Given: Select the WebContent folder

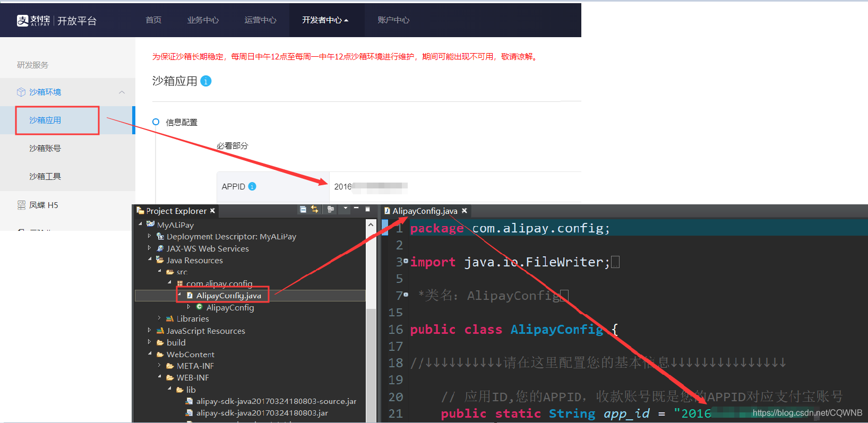Looking at the screenshot, I should click(x=190, y=355).
